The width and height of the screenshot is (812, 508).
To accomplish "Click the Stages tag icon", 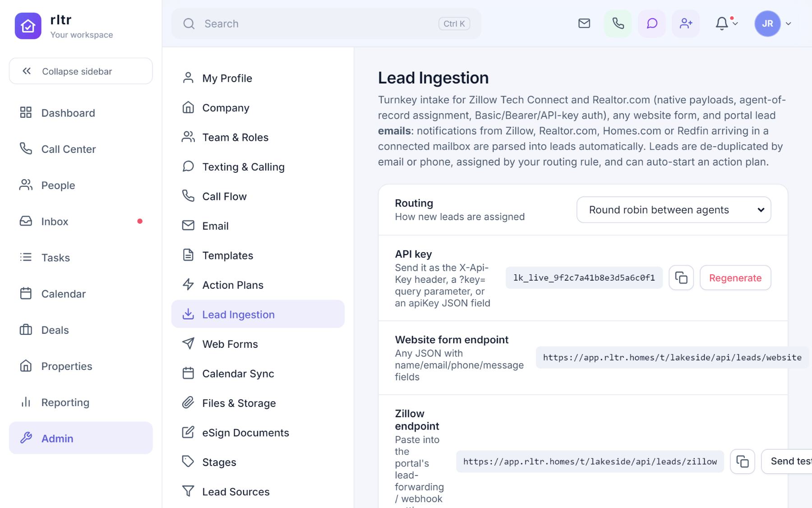I will (x=188, y=462).
